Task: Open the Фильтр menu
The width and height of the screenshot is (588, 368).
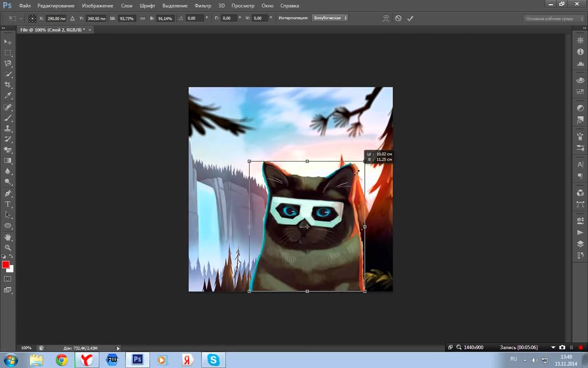Action: point(203,6)
